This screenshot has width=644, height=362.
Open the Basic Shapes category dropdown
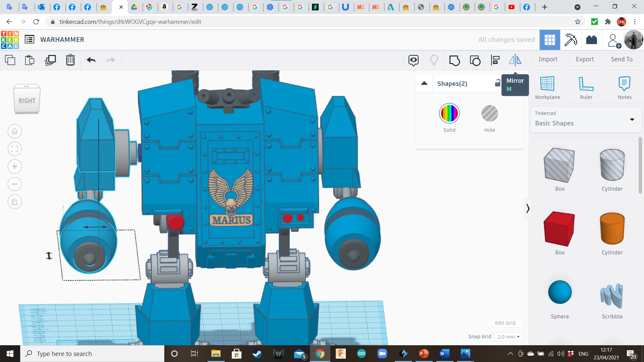pyautogui.click(x=586, y=119)
